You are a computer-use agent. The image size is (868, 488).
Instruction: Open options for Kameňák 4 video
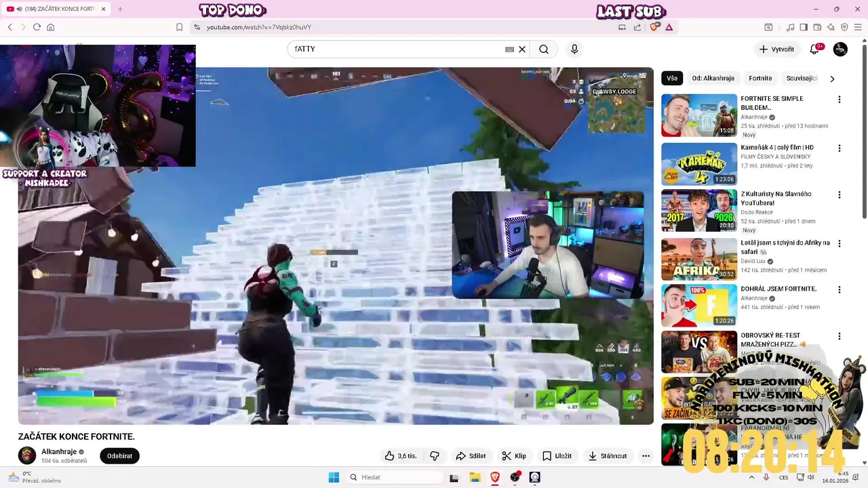click(840, 148)
